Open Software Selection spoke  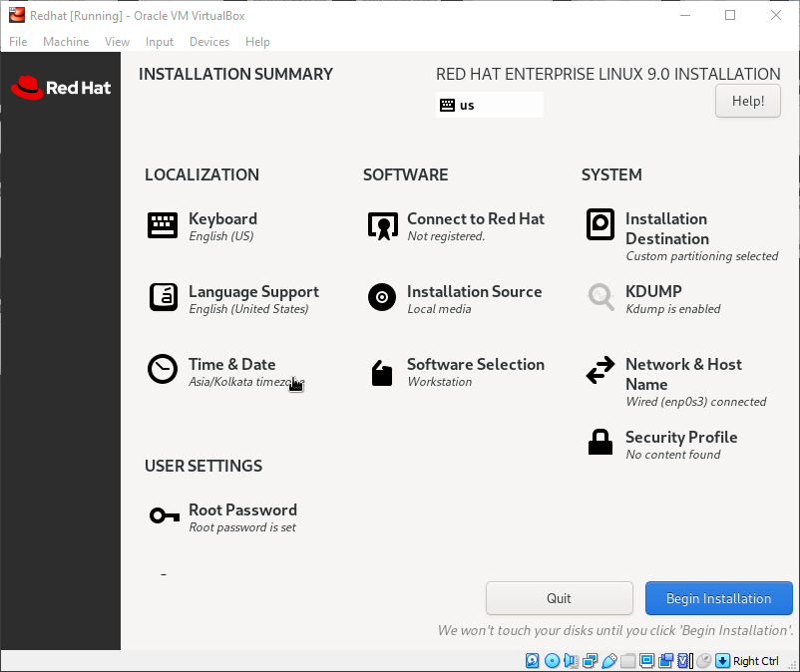[456, 372]
